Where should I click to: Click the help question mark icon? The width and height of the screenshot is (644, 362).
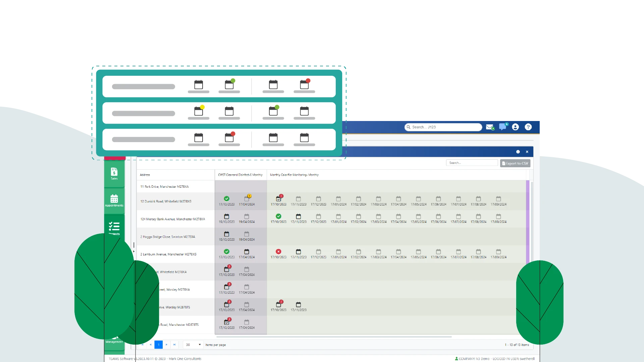(x=528, y=127)
